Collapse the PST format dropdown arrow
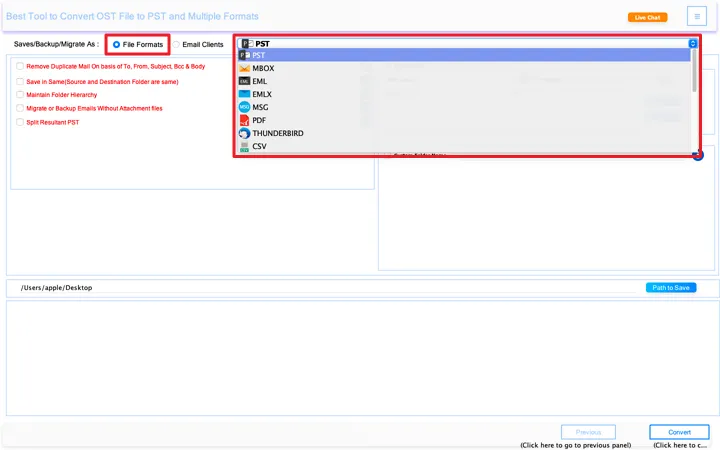This screenshot has height=450, width=720. [692, 44]
